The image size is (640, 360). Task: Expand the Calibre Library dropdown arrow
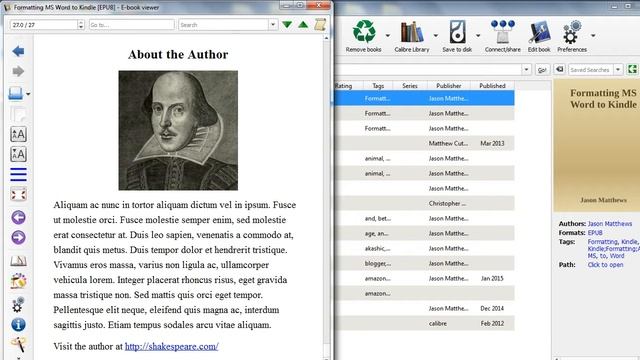click(x=436, y=36)
